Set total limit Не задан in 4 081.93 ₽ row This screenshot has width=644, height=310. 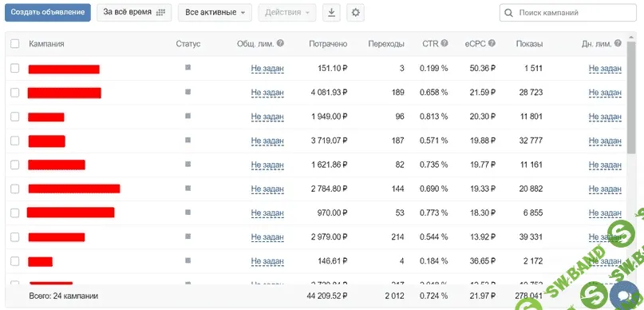pos(267,93)
